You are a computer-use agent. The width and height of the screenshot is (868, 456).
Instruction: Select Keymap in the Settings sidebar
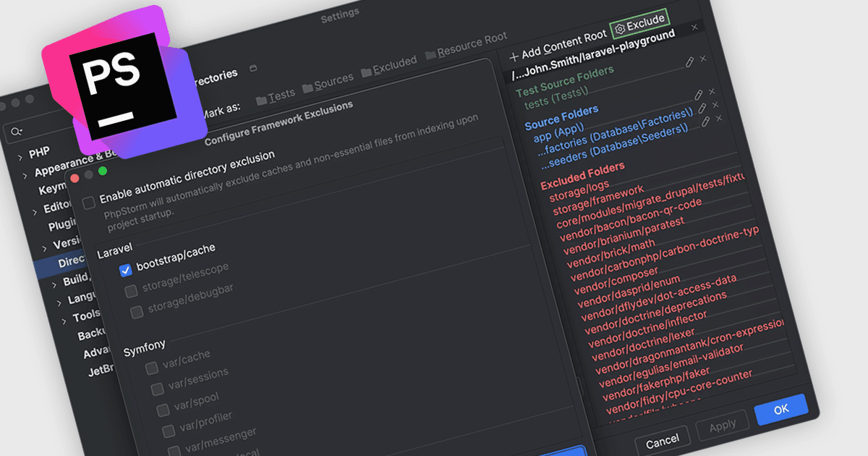pyautogui.click(x=54, y=190)
